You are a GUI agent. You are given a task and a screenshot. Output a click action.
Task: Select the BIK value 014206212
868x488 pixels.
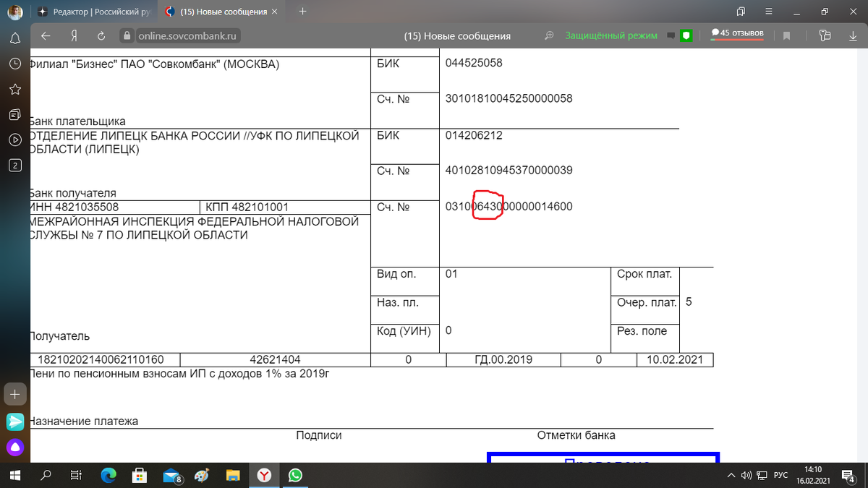click(474, 135)
